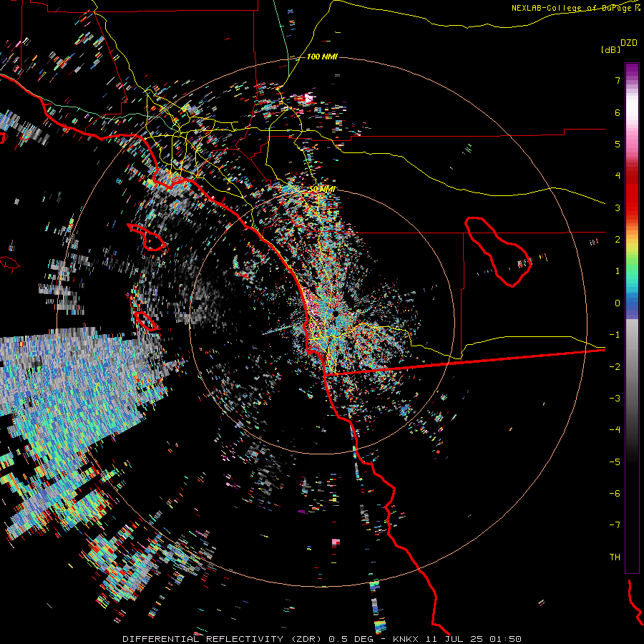The image size is (644, 644).
Task: Click the -4 scale label
Action: click(x=615, y=430)
